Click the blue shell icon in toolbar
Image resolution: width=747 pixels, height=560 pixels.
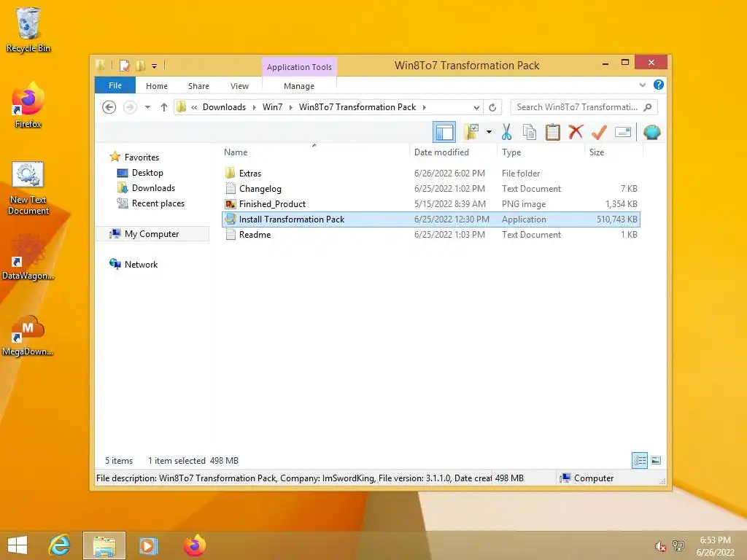(x=651, y=132)
